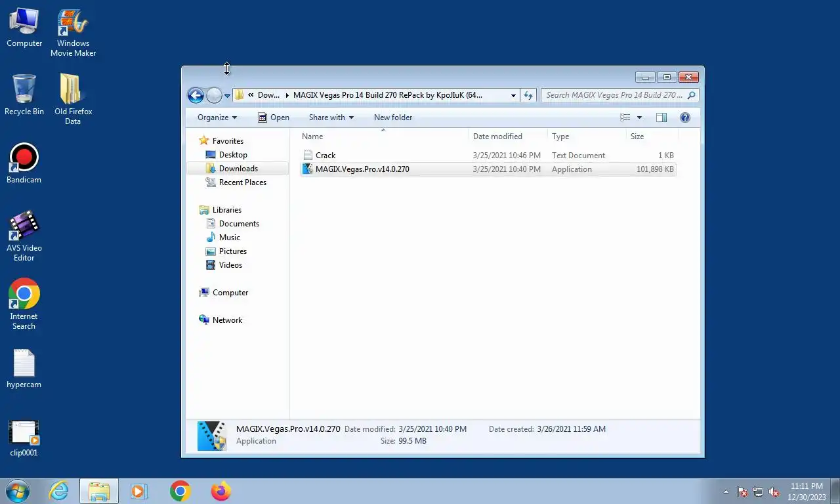Click the tray network icon
Screen dimensions: 840x504
[x=758, y=492]
